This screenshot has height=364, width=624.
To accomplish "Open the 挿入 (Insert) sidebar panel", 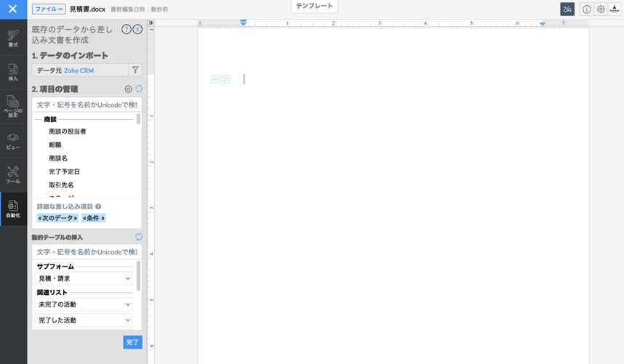I will click(x=13, y=72).
